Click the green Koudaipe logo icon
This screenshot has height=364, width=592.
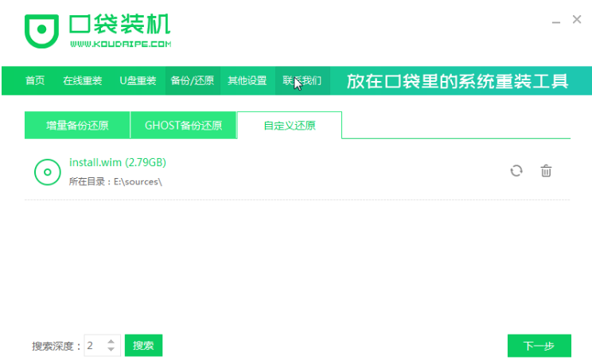[40, 30]
